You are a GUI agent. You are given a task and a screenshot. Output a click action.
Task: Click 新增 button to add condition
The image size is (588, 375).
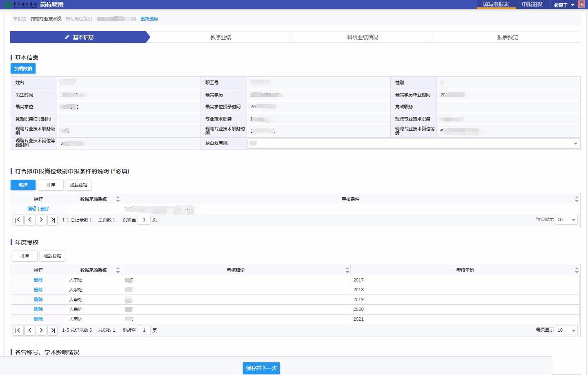pyautogui.click(x=23, y=185)
